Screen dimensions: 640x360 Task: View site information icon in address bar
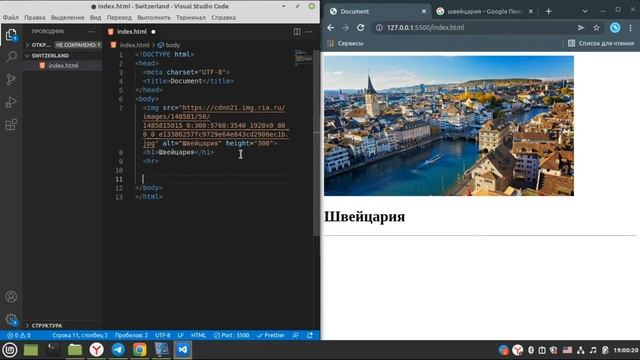tap(379, 28)
